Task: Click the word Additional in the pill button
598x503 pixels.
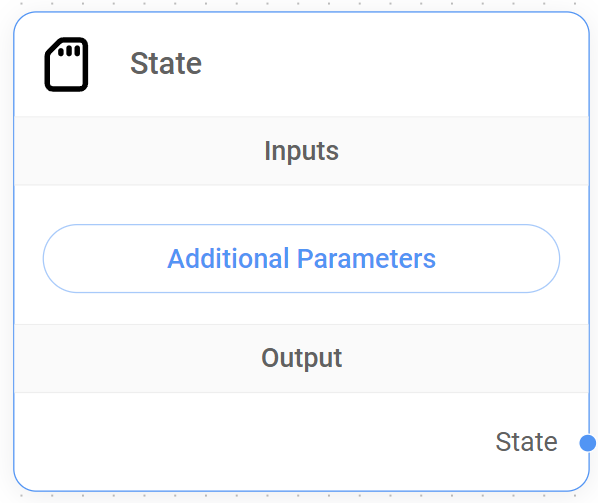Action: (x=228, y=259)
